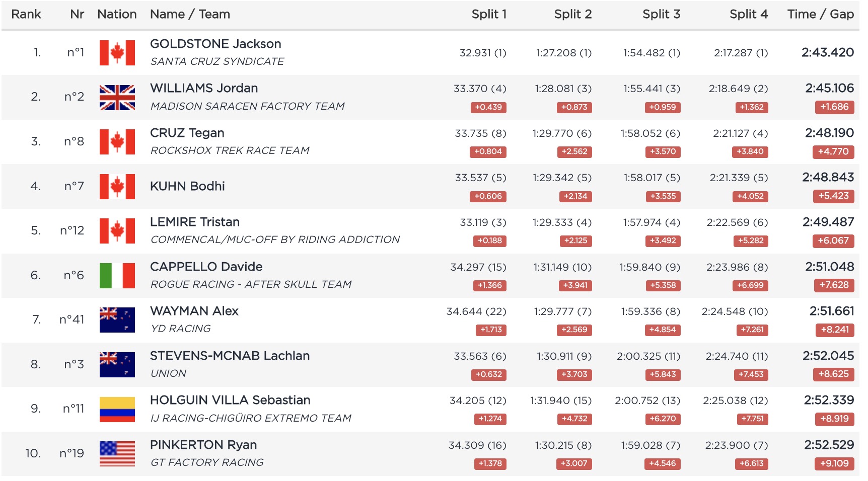Click the Colombian flag for Holguin Villa
868x481 pixels.
tap(117, 409)
